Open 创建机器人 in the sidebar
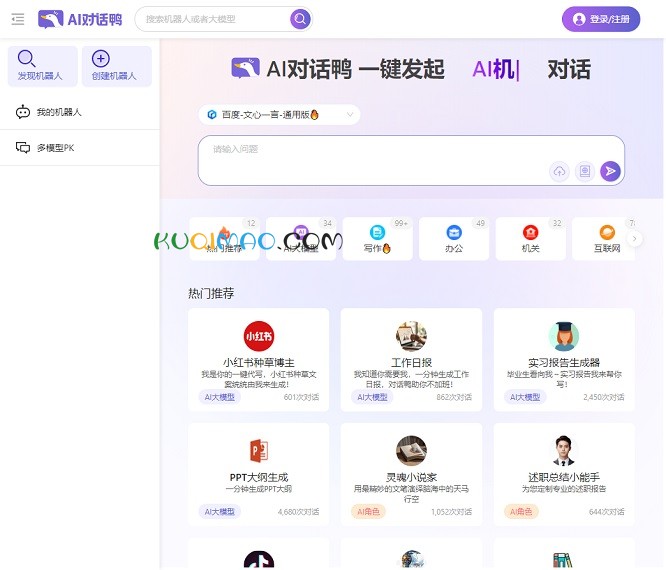Image resolution: width=666 pixels, height=570 pixels. click(116, 66)
